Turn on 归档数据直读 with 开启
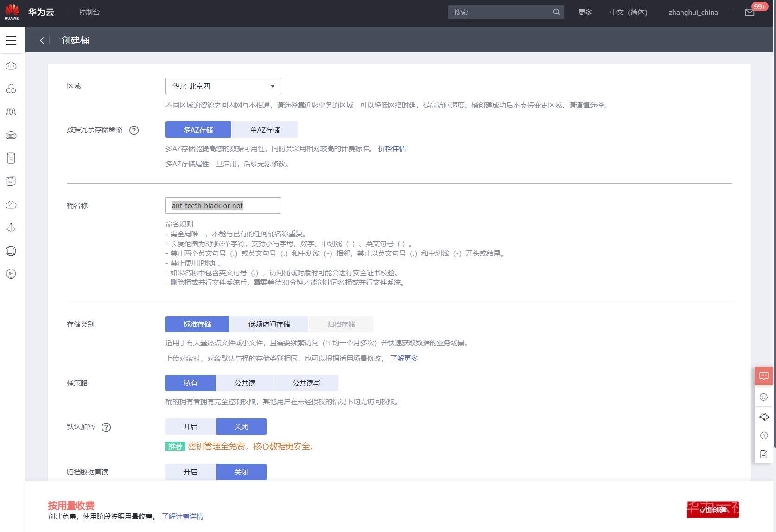 coord(190,472)
